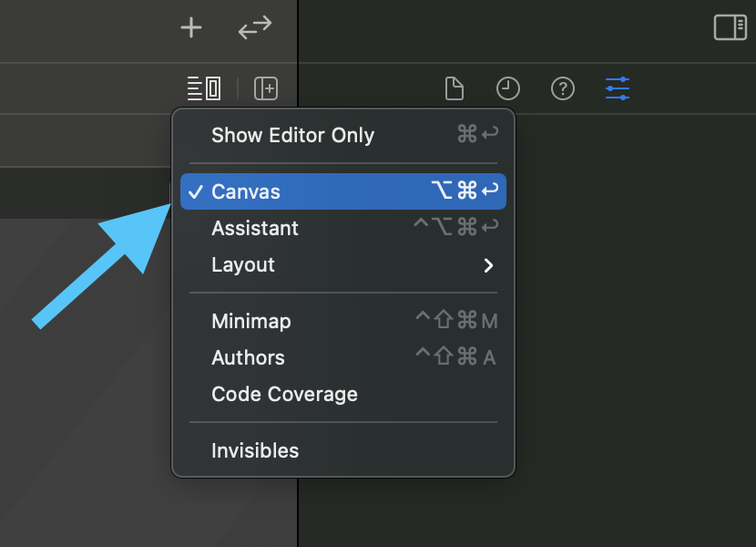Toggle the right inspector panel icon
Screen dimensions: 756x547
730,27
